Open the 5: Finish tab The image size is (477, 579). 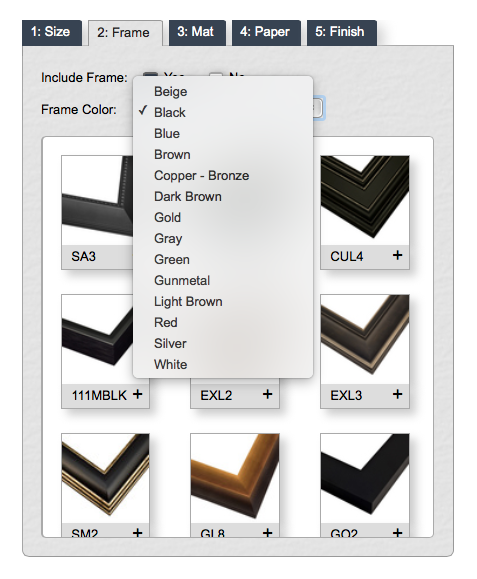(x=342, y=32)
